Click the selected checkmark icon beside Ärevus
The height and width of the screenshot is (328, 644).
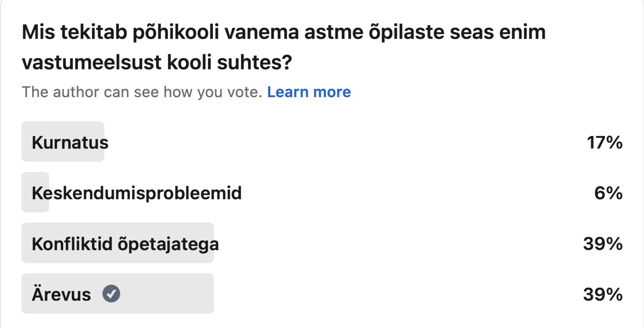click(111, 294)
